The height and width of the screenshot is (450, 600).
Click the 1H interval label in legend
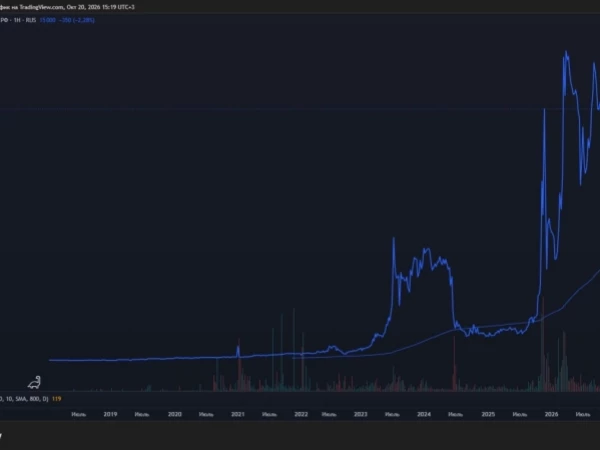tap(17, 20)
